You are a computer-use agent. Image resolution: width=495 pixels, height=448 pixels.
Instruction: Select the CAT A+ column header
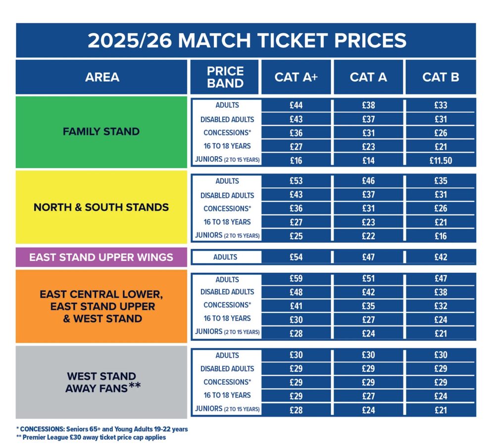tap(296, 77)
